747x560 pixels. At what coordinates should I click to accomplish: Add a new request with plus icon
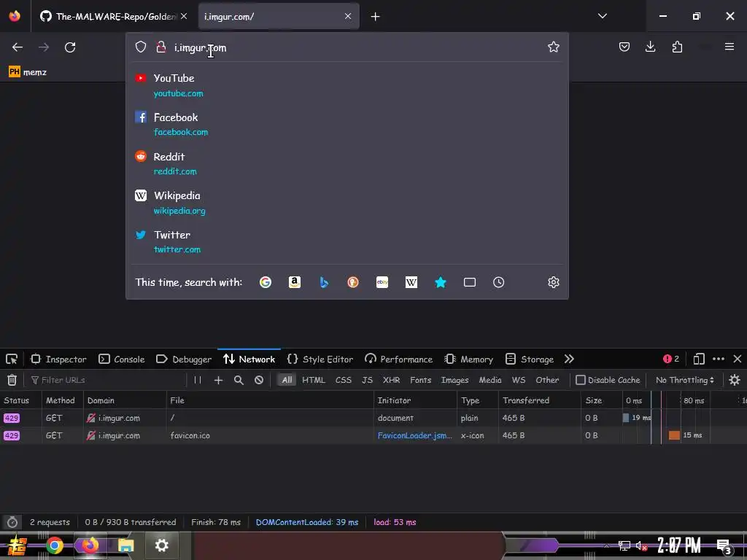[218, 380]
